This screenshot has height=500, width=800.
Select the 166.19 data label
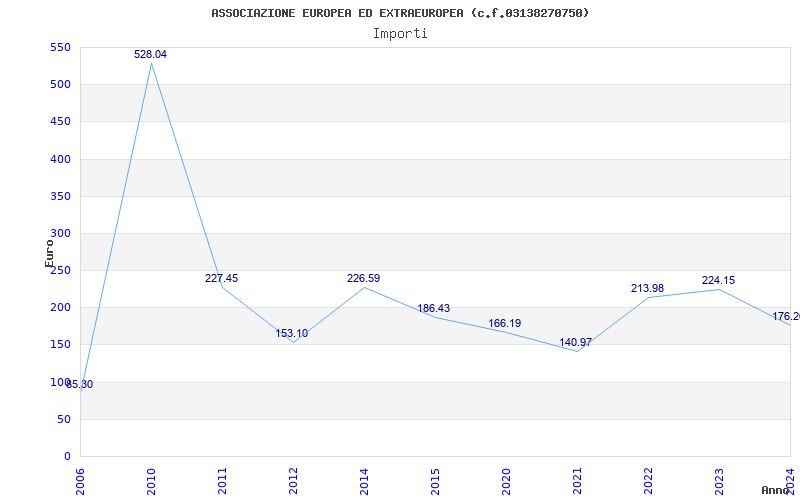[x=505, y=323]
